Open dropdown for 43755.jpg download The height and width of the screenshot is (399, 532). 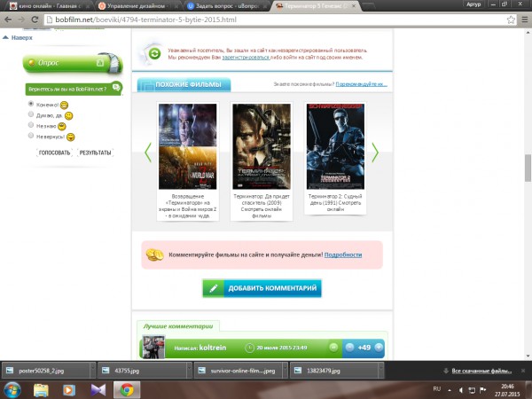[189, 371]
